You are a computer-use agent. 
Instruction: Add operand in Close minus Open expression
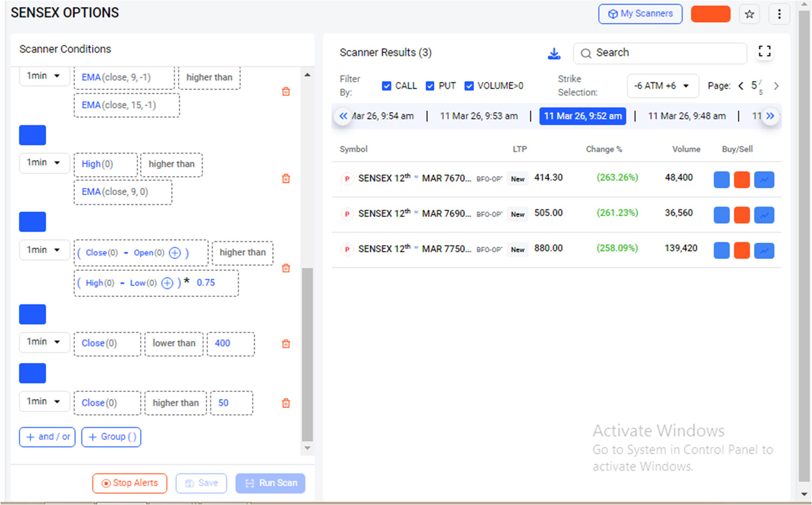175,253
